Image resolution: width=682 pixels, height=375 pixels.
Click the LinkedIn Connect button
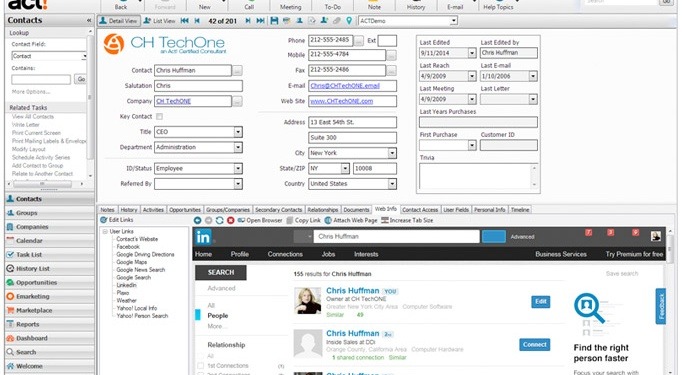(535, 345)
